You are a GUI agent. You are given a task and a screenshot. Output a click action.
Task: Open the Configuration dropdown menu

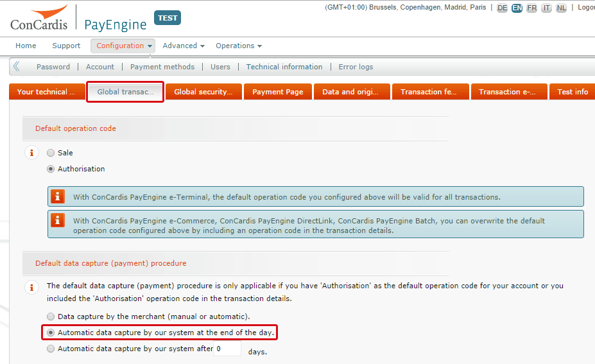point(124,46)
